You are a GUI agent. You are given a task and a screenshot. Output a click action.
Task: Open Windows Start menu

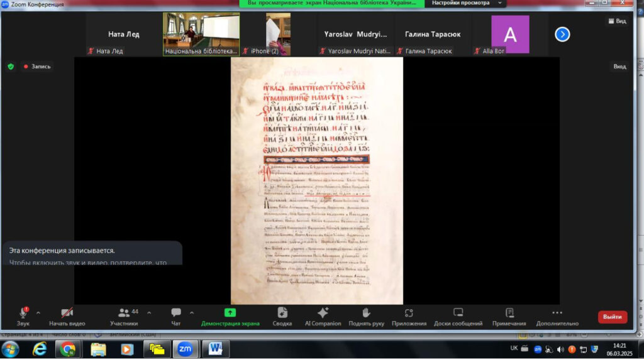[10, 349]
